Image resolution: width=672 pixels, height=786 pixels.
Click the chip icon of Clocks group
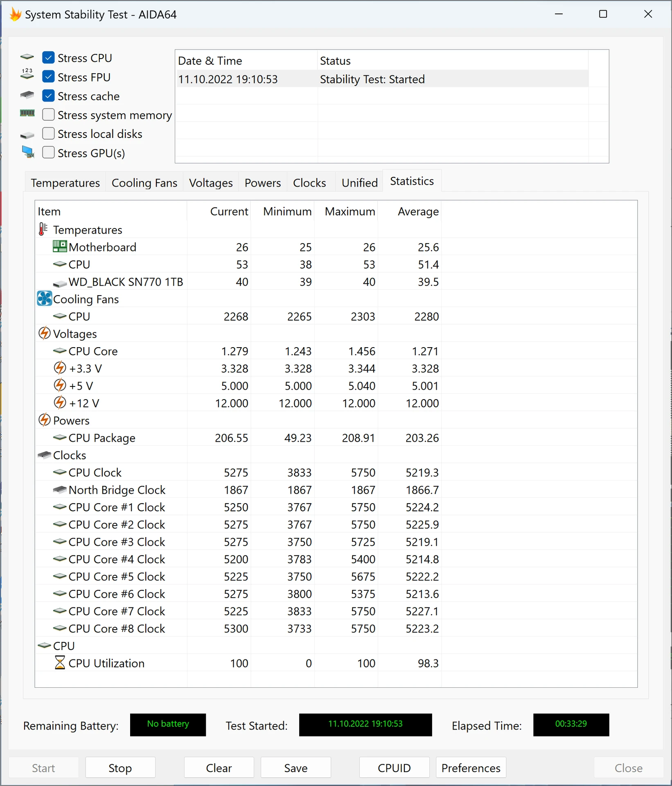44,455
